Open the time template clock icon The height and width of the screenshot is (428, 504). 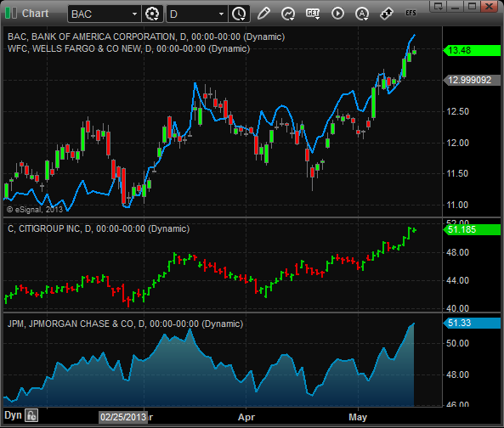(x=239, y=14)
